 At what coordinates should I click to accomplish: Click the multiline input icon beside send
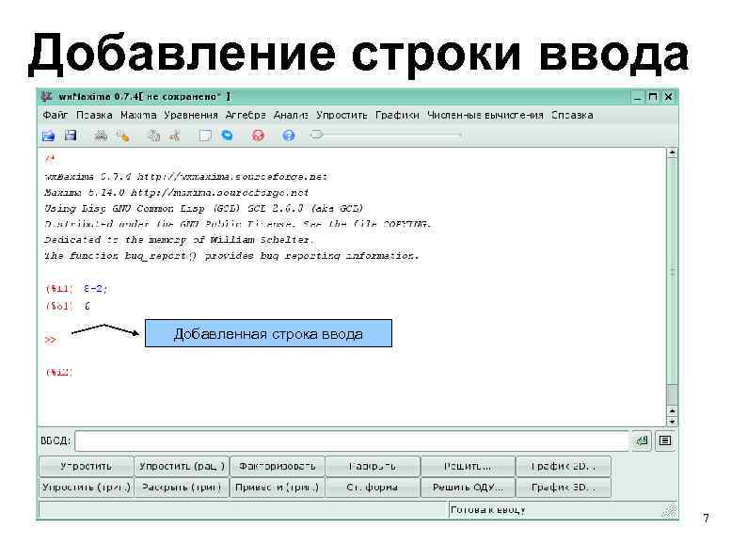click(x=665, y=440)
